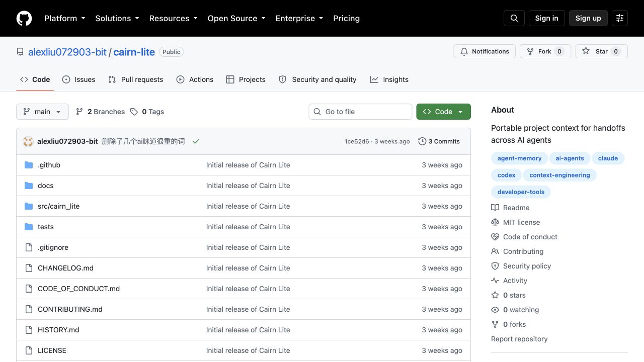Focus the Go to file search field
The image size is (644, 362).
360,112
